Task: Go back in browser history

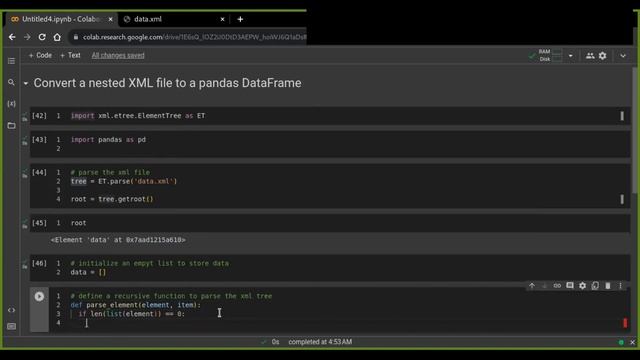Action: pyautogui.click(x=12, y=37)
